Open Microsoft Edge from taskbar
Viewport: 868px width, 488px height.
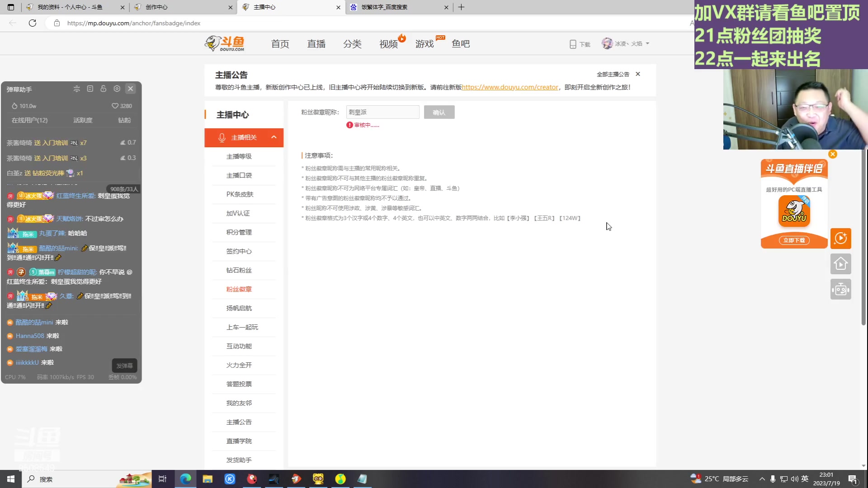[185, 479]
